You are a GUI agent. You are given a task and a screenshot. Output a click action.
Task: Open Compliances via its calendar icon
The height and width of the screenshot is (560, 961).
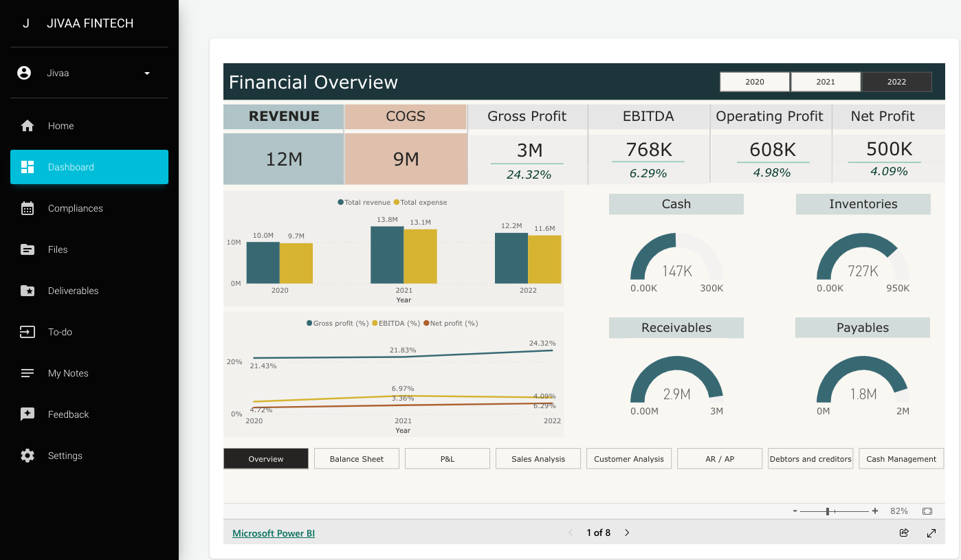point(27,208)
